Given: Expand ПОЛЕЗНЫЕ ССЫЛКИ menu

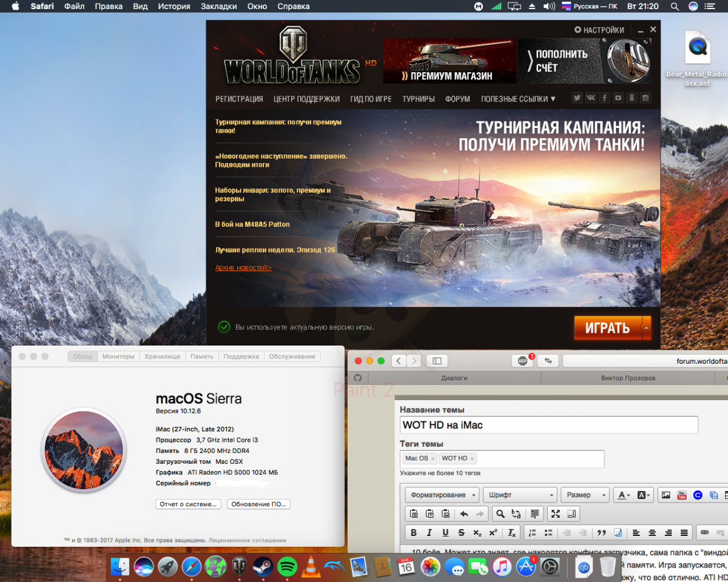Looking at the screenshot, I should click(518, 99).
